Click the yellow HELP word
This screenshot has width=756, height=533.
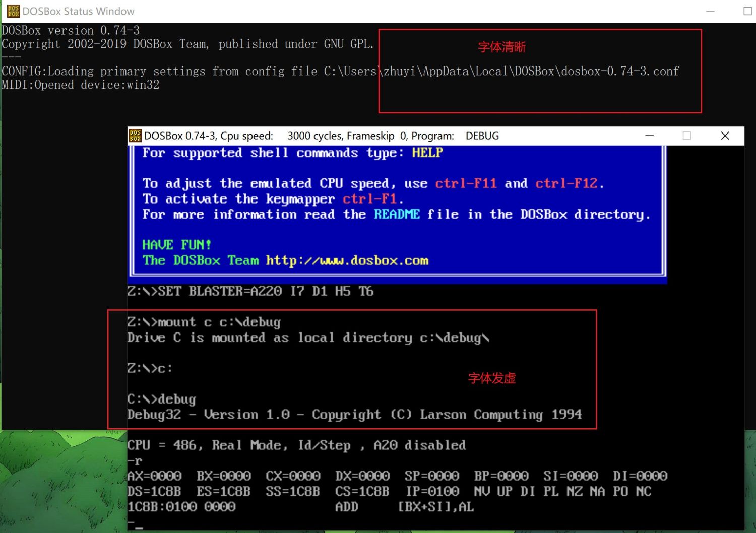[x=427, y=153]
